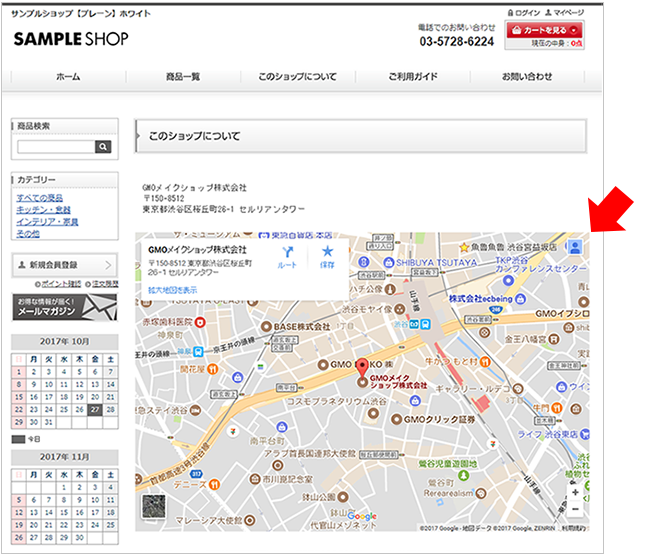Screen dimensions: 652x555
Task: Open 注文履歴 link
Action: tap(105, 284)
